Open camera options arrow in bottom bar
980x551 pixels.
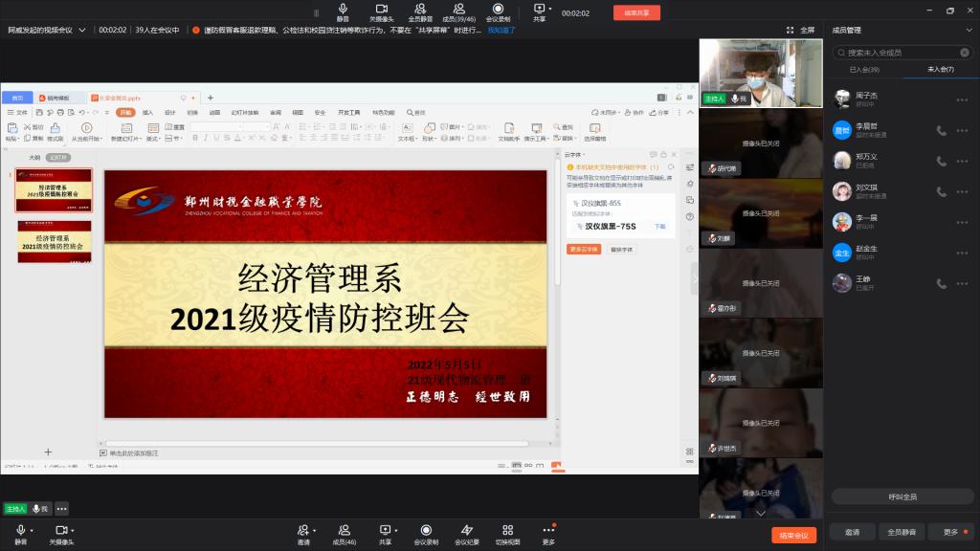pos(73,530)
